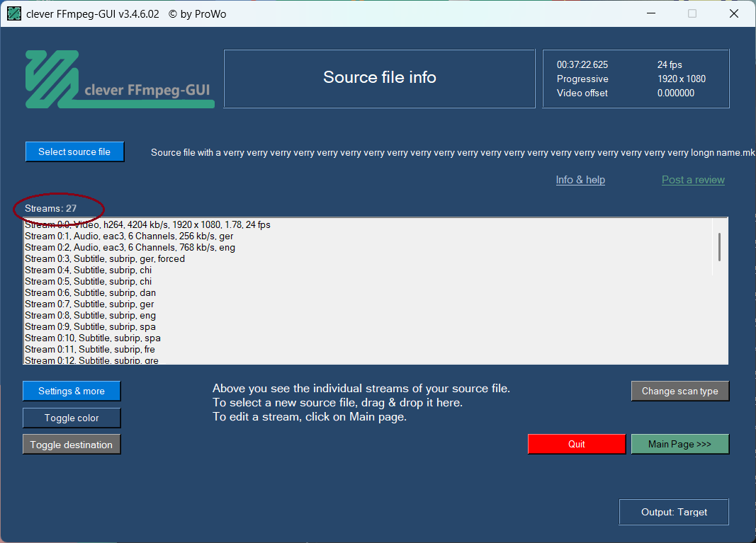Click the stream list scrollbar thumb
Viewport: 756px width, 543px height.
click(719, 246)
